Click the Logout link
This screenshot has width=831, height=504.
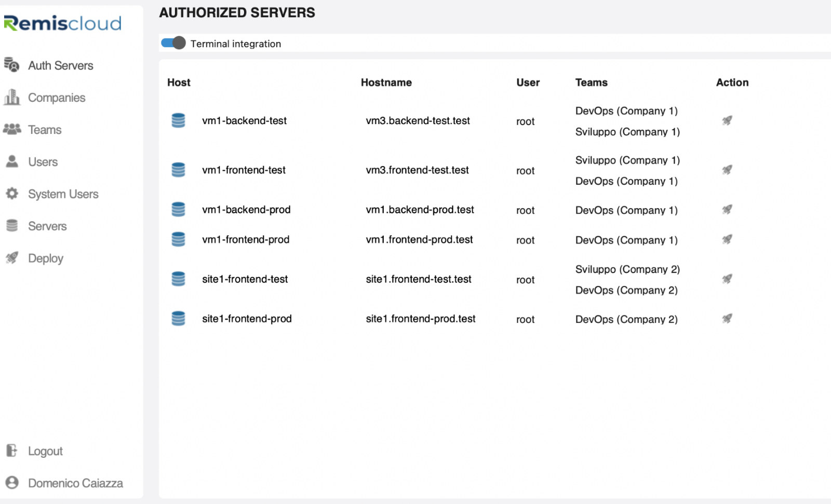click(x=45, y=451)
